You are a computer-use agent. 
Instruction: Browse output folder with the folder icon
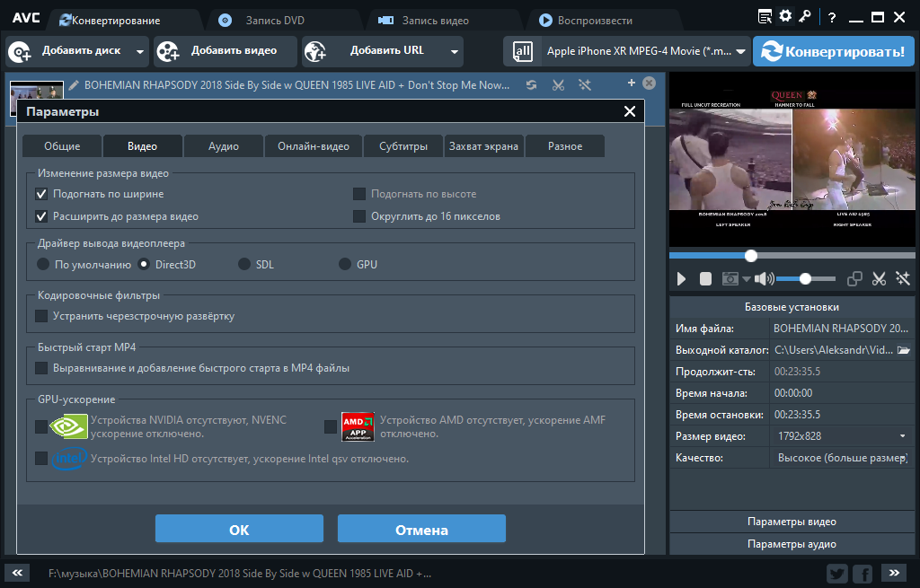pyautogui.click(x=904, y=350)
